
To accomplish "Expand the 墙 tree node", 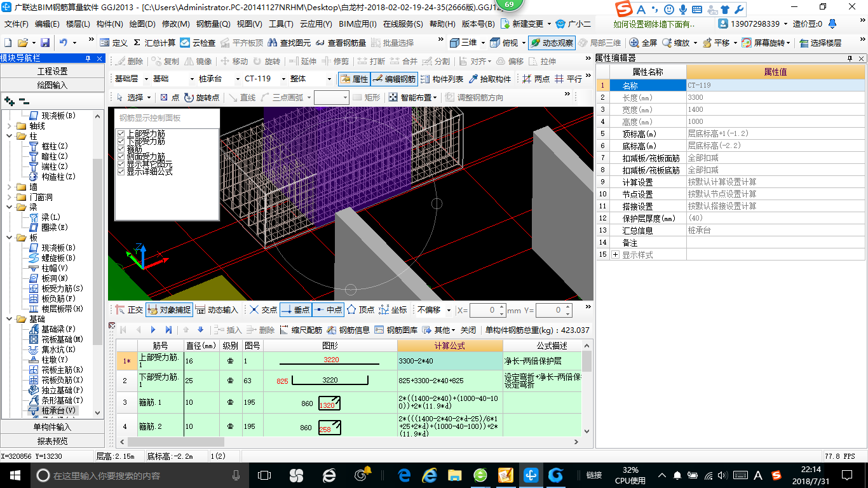I will pos(9,187).
